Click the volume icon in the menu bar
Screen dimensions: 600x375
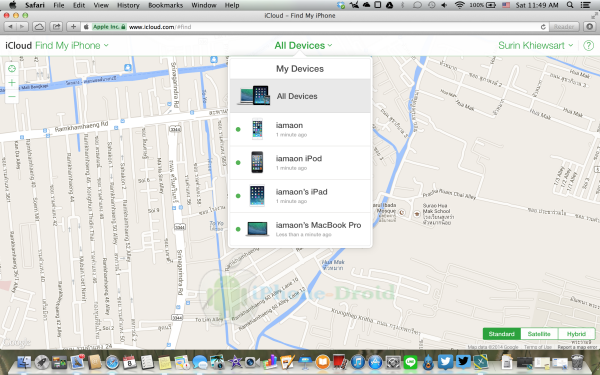coord(445,5)
